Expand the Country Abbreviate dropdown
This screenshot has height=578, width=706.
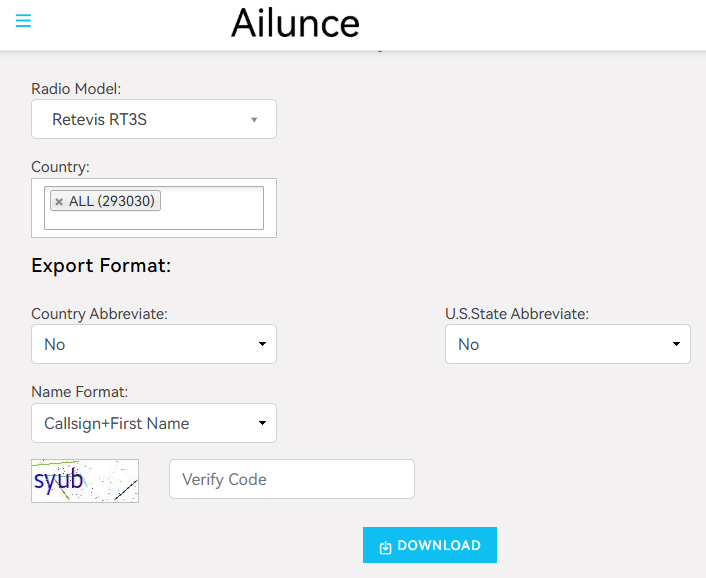(153, 344)
